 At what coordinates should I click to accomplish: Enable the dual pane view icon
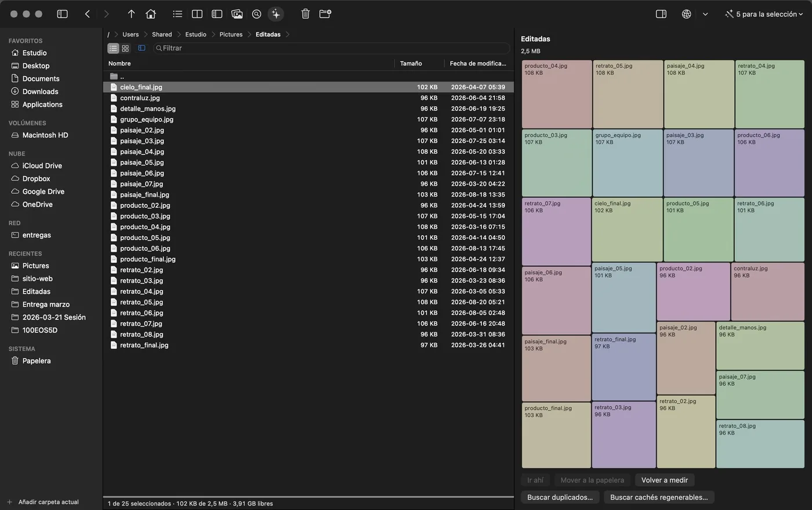click(x=197, y=14)
